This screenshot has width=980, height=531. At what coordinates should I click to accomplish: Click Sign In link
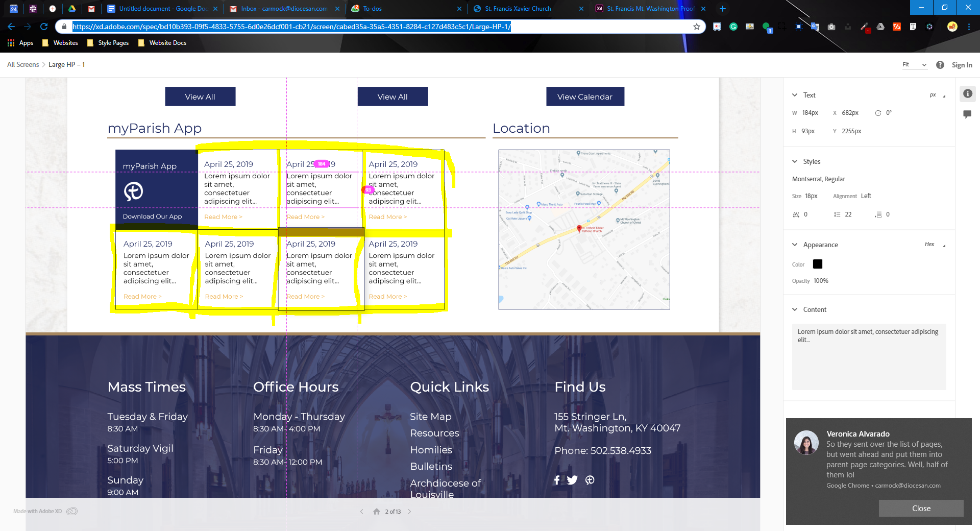coord(962,65)
